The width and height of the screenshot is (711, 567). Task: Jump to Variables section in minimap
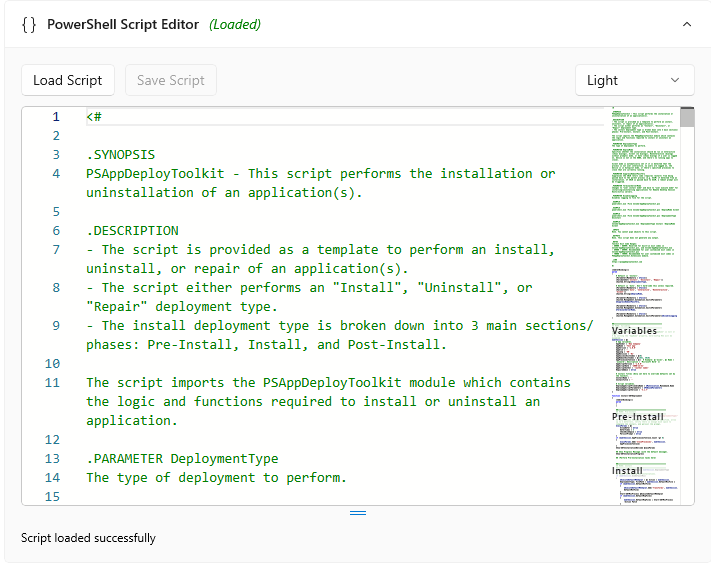[x=635, y=330]
